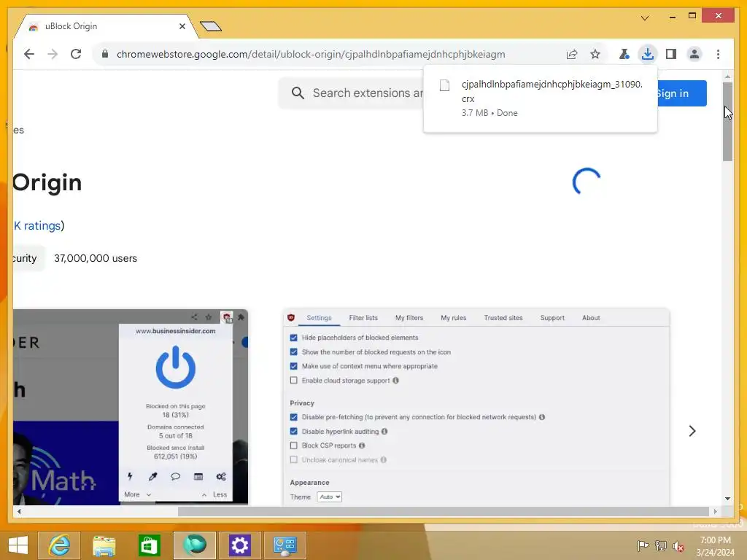
Task: Reload the uBlock Origin page
Action: 76,54
